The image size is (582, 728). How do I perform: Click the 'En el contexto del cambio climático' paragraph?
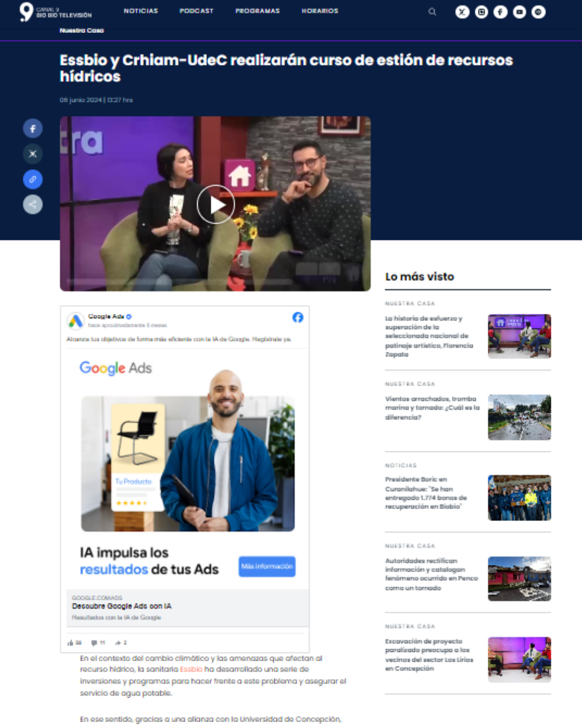213,675
